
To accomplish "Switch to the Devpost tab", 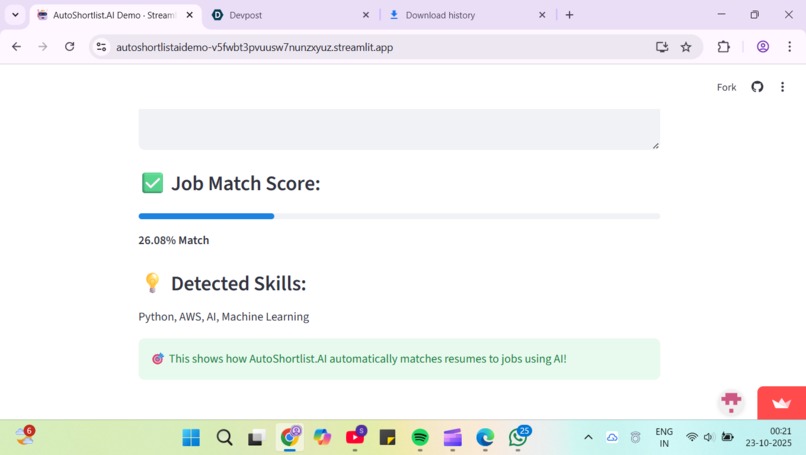I will (x=290, y=15).
